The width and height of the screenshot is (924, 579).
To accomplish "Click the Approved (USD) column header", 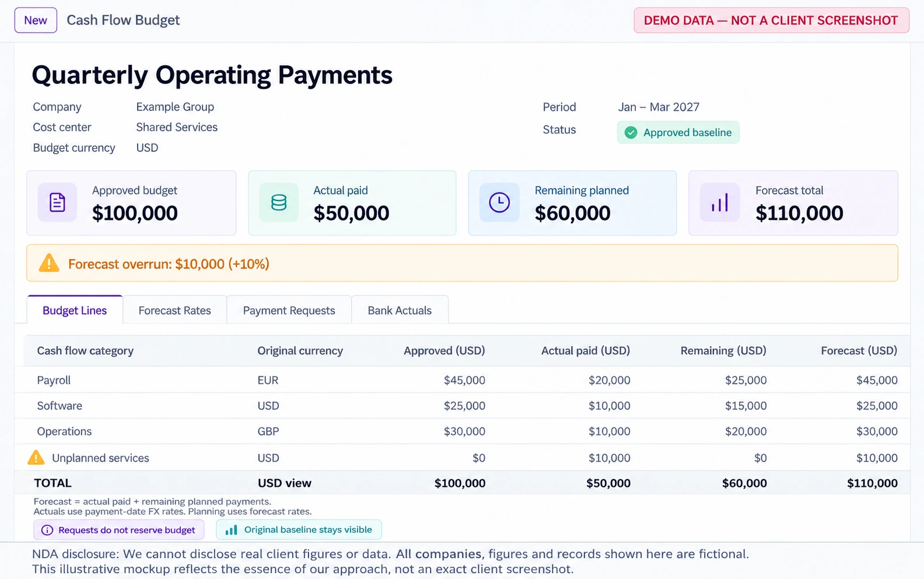I will (x=444, y=350).
